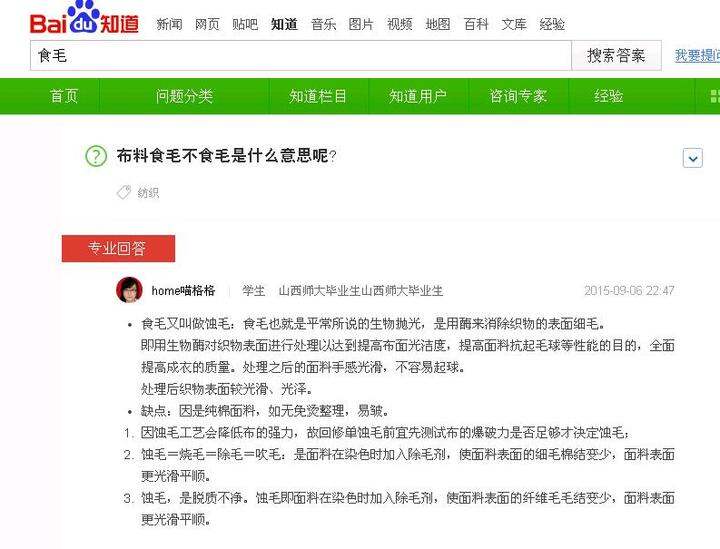
Task: Select the 图片 top navigation link
Action: (x=361, y=24)
